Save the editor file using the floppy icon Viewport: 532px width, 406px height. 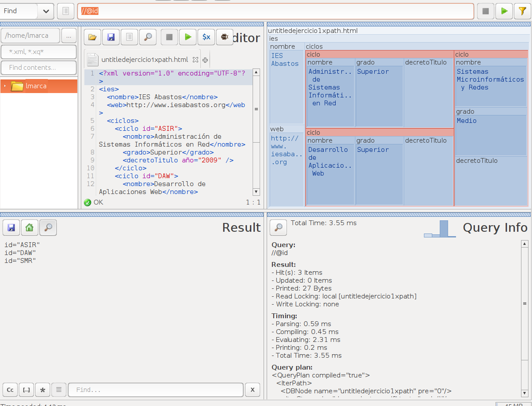(111, 37)
